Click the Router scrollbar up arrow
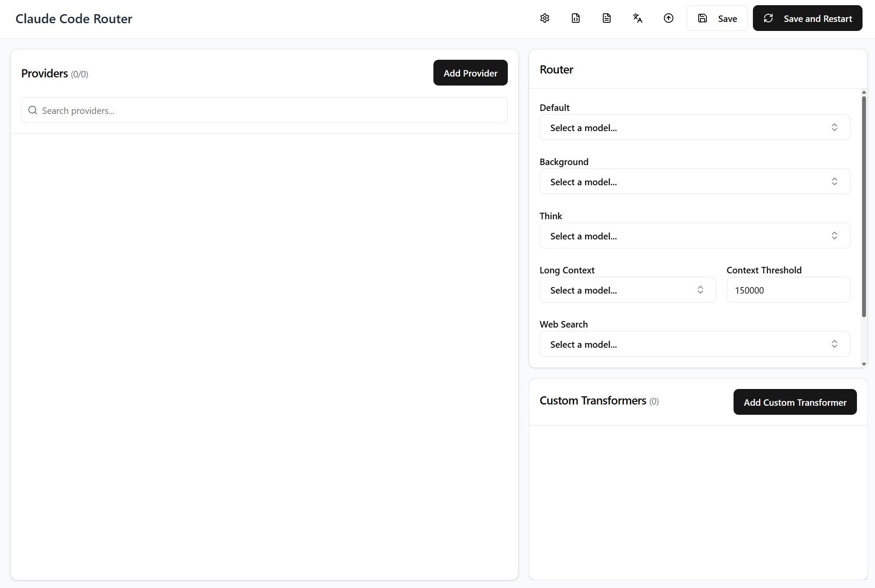This screenshot has height=588, width=875. pyautogui.click(x=864, y=92)
